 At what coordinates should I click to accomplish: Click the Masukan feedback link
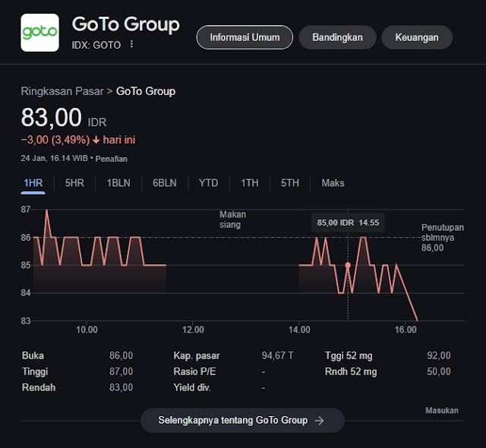click(x=442, y=411)
